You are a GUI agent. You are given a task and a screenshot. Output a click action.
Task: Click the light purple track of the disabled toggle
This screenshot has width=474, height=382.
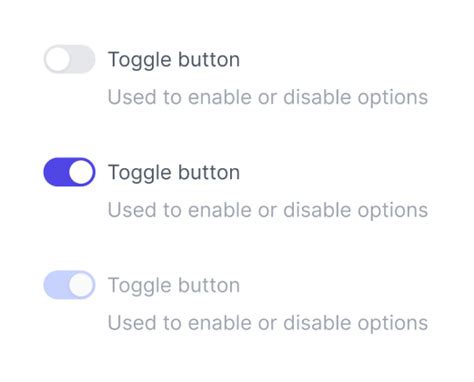56,285
